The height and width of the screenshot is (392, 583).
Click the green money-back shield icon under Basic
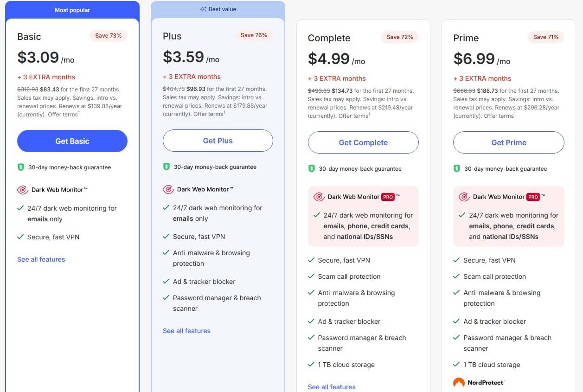click(x=21, y=167)
